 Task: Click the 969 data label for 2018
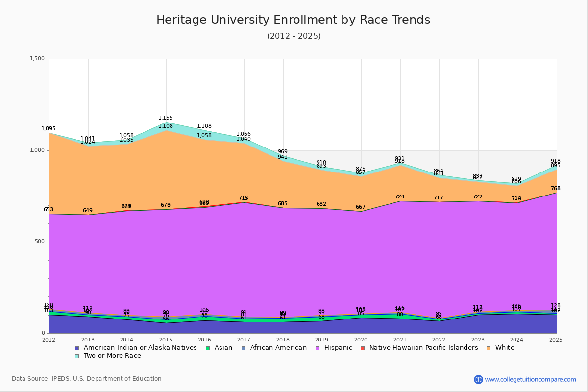283,152
